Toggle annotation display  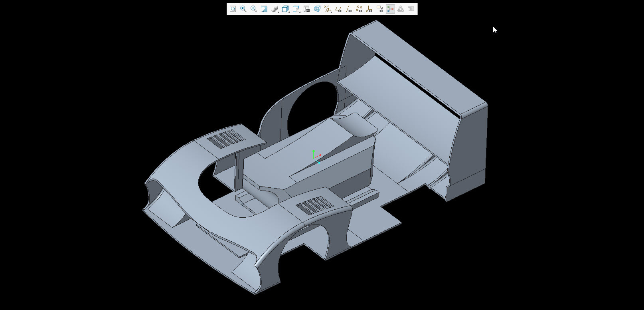(380, 9)
